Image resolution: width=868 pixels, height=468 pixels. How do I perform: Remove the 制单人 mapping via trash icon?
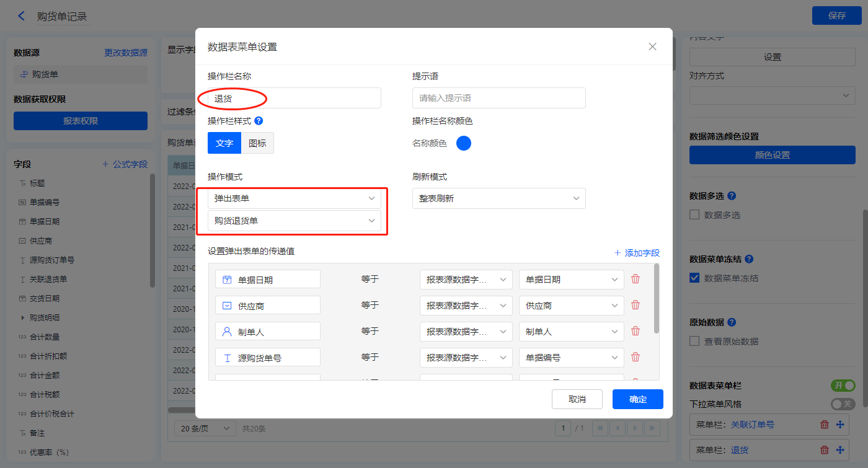(x=635, y=331)
